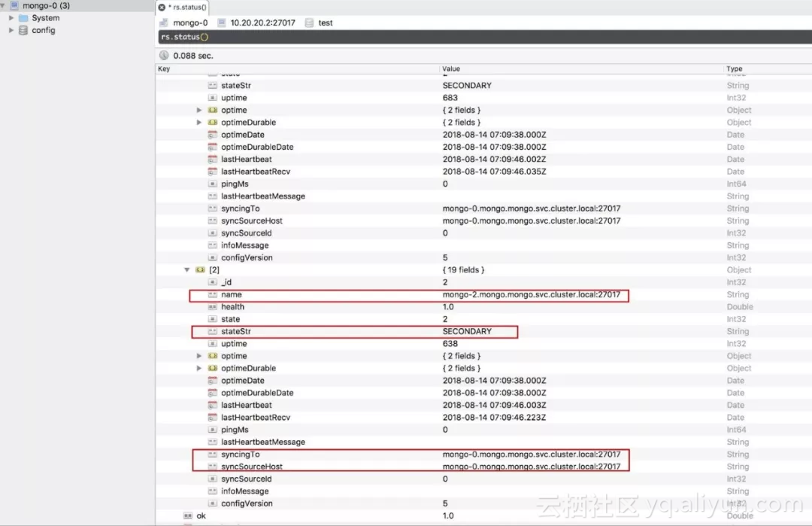812x526 pixels.
Task: Click the string icon of syncSourceHost under [2]
Action: pyautogui.click(x=212, y=467)
